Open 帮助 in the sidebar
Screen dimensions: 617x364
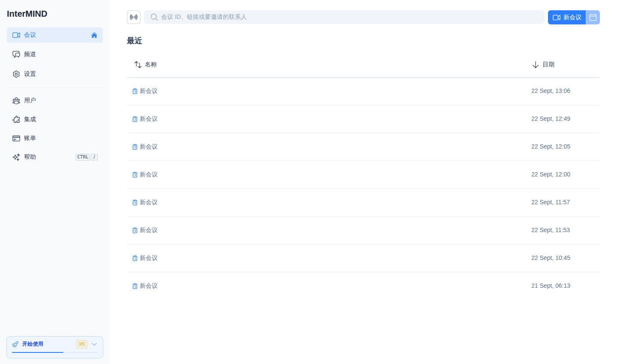(x=55, y=157)
